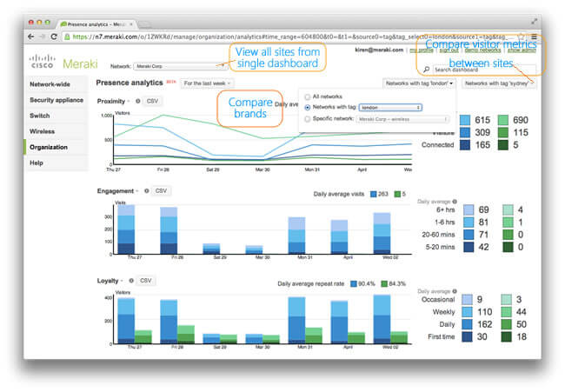This screenshot has width=565, height=392.
Task: Close the Presence analytics browser tab
Action: pos(131,24)
